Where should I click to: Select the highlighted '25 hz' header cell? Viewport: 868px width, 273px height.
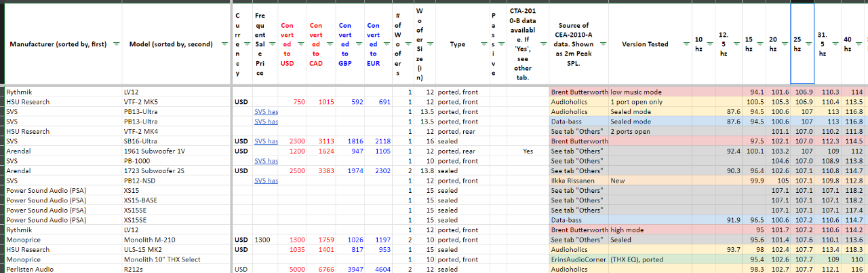pos(802,44)
